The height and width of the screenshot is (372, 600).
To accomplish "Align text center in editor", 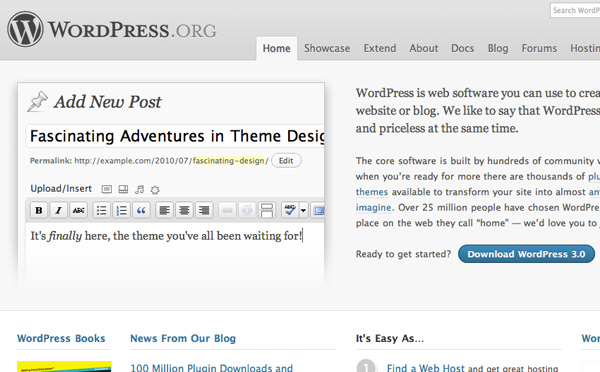I will point(184,210).
